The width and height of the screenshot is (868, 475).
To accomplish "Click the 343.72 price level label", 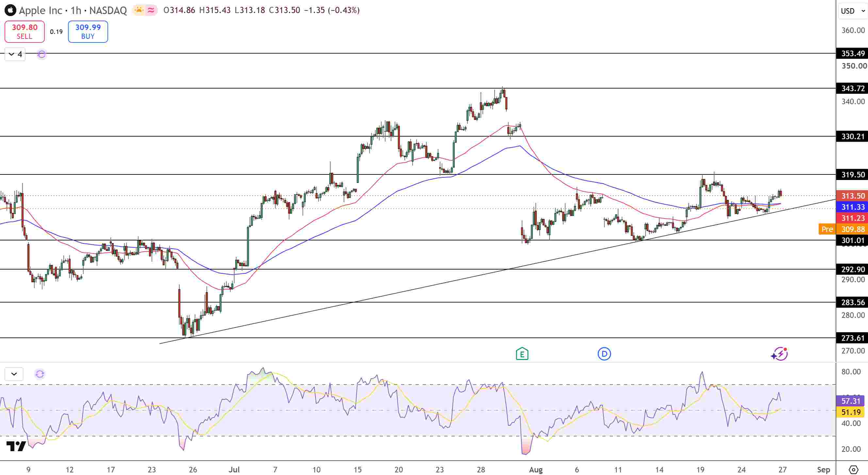I will tap(852, 88).
